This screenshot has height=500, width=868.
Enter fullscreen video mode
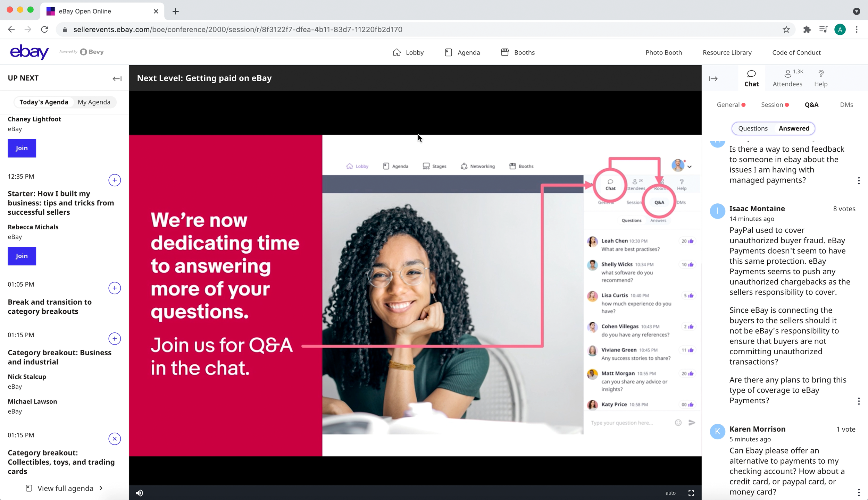[691, 493]
